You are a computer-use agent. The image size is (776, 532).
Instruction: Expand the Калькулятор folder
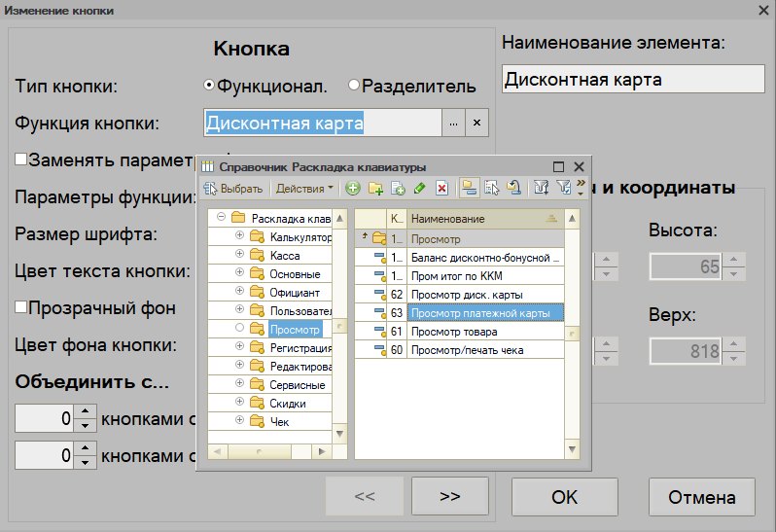pyautogui.click(x=239, y=235)
